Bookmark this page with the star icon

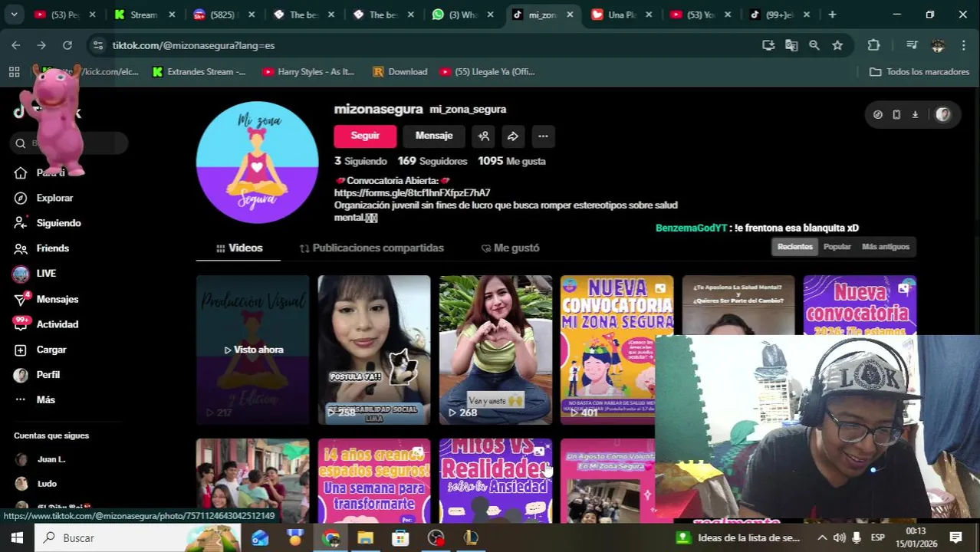pos(837,45)
